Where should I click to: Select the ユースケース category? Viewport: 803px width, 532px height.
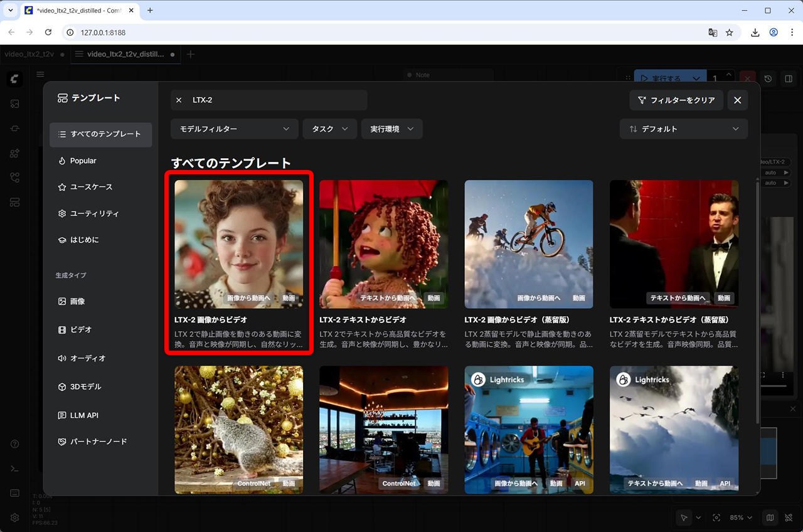[91, 187]
